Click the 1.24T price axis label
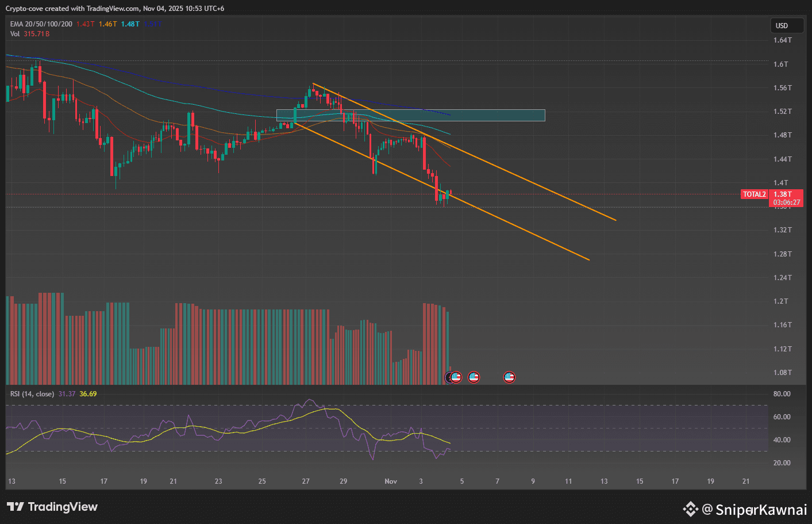The image size is (812, 524). click(x=782, y=278)
